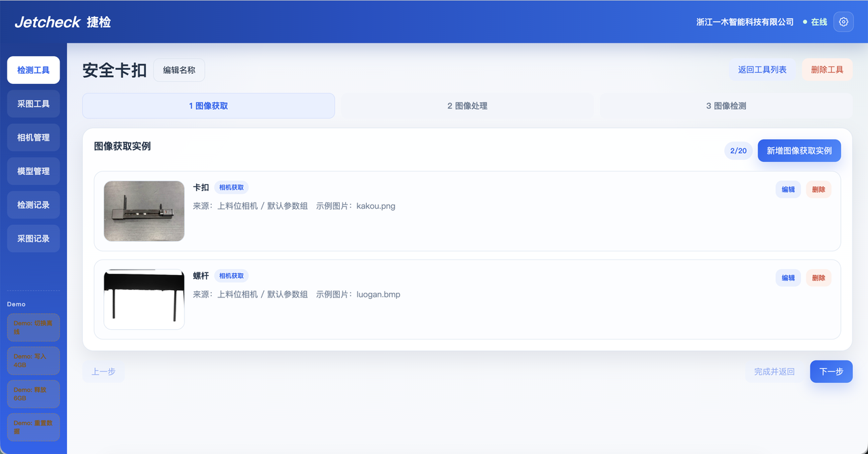Click 返回工具列表 link
The image size is (868, 454).
pyautogui.click(x=762, y=70)
